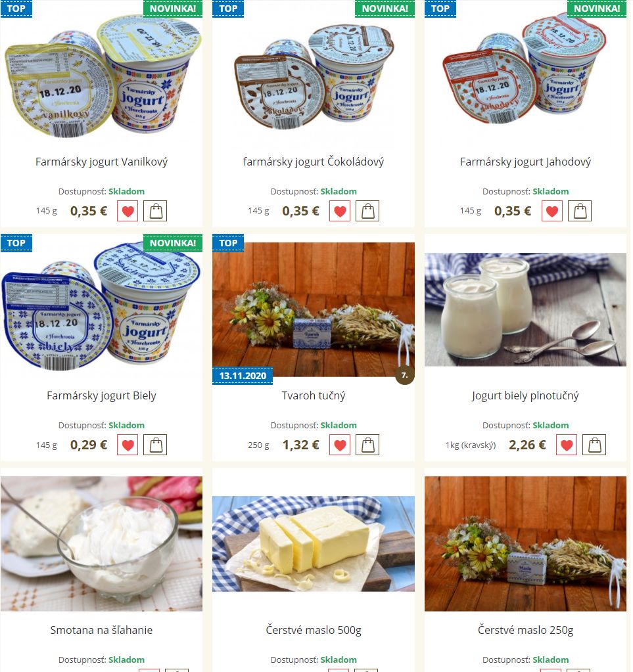Open Smotana na šľahanie product link
This screenshot has height=672, width=633.
101,630
